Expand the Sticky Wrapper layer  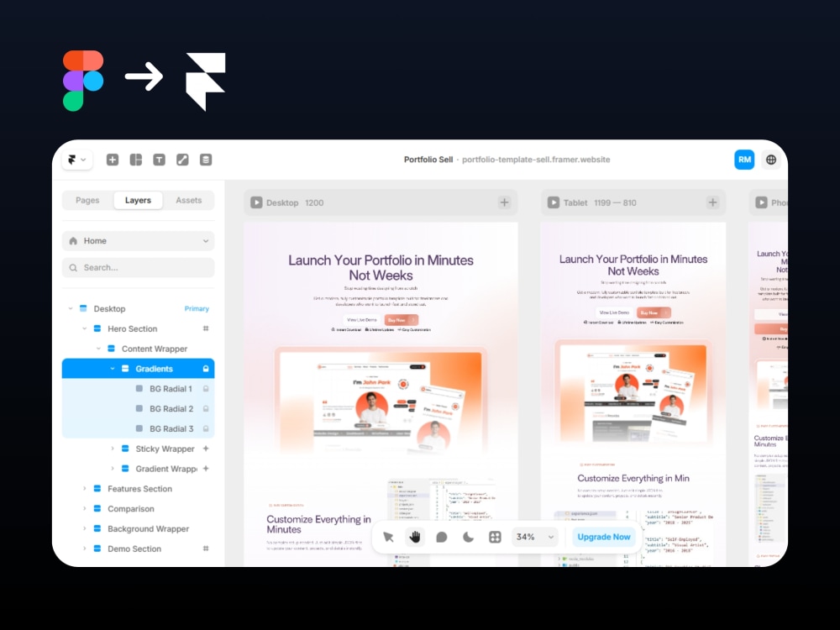tap(112, 449)
